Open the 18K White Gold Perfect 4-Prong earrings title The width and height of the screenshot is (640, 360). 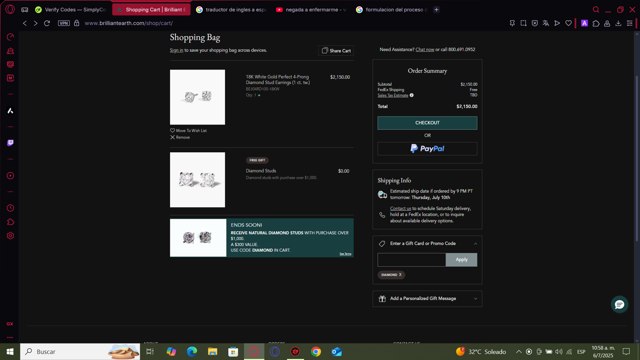278,80
